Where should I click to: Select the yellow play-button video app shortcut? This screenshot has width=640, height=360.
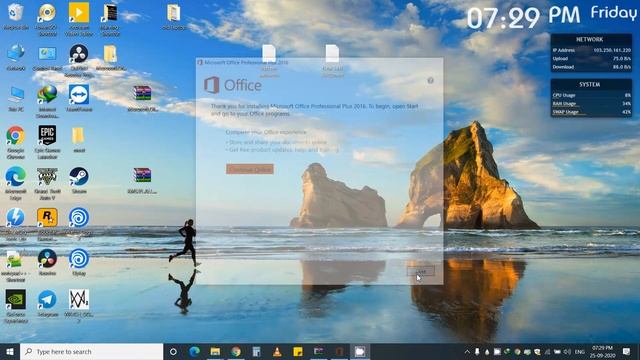pos(79,19)
